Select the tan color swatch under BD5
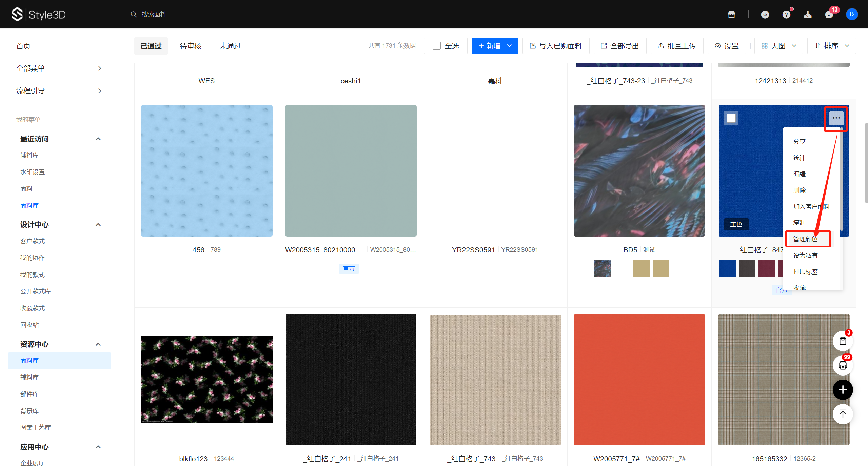This screenshot has height=466, width=868. tap(642, 268)
